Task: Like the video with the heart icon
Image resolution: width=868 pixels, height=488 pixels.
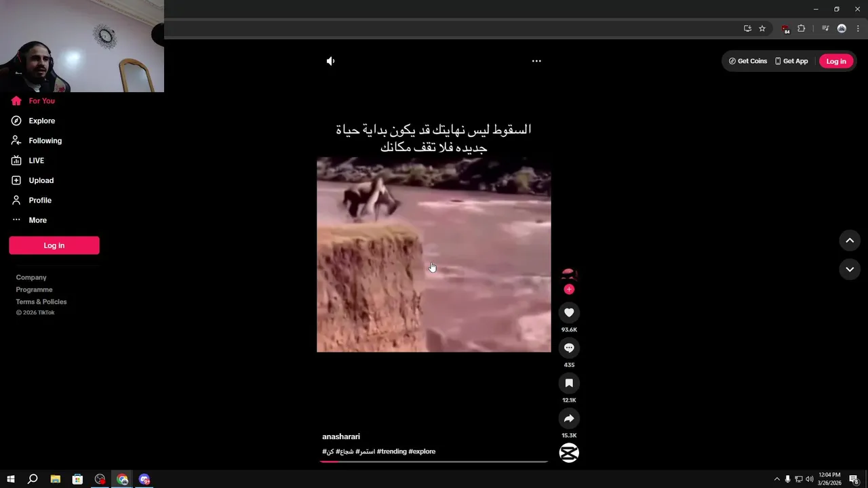Action: [569, 312]
